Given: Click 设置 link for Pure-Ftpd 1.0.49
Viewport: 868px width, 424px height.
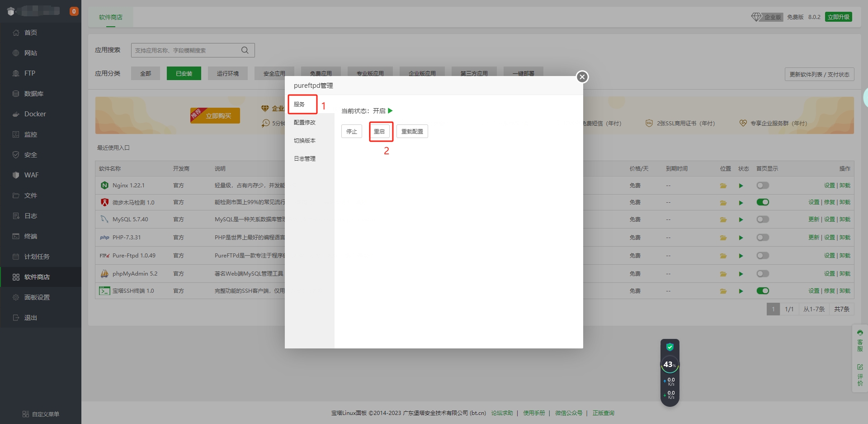Looking at the screenshot, I should click(830, 256).
